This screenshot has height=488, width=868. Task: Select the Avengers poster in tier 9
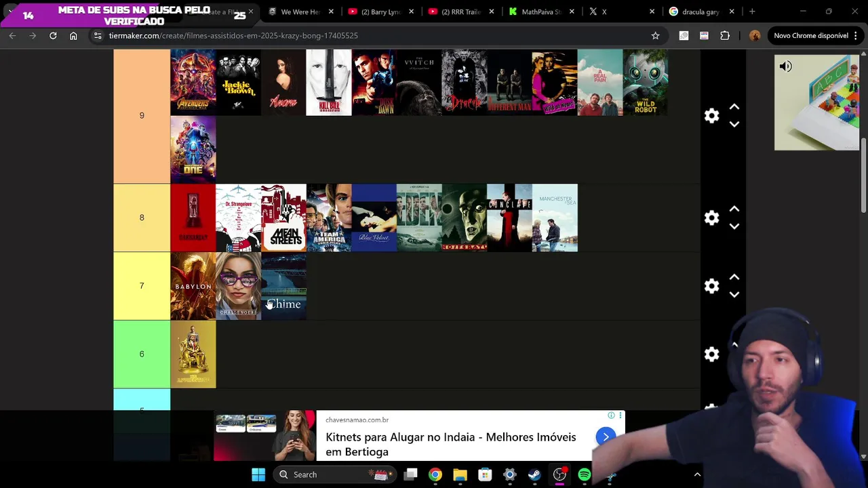click(193, 82)
